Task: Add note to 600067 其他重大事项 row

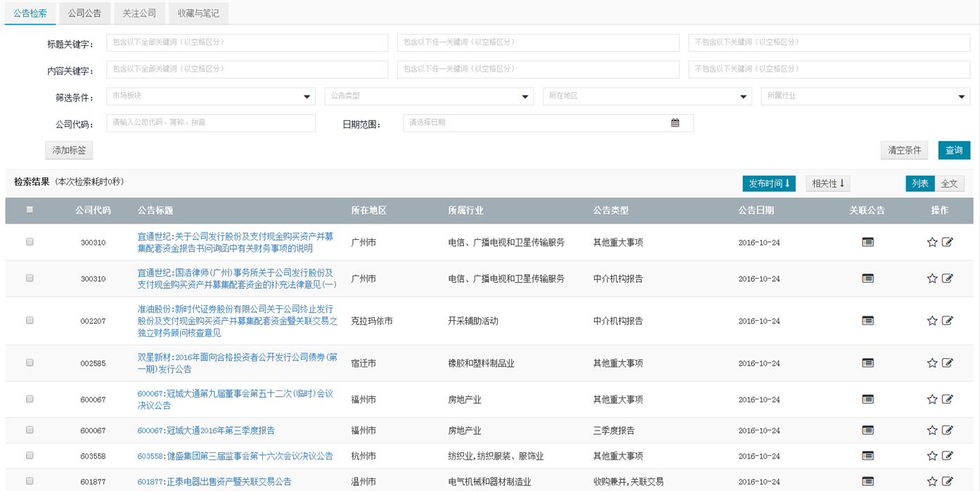Action: pos(948,400)
